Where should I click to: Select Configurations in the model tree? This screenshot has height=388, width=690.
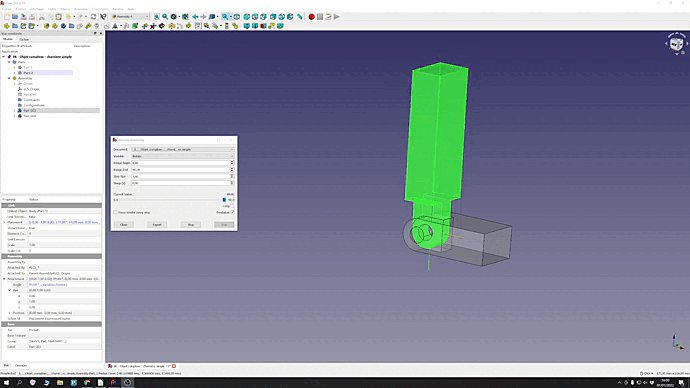34,105
